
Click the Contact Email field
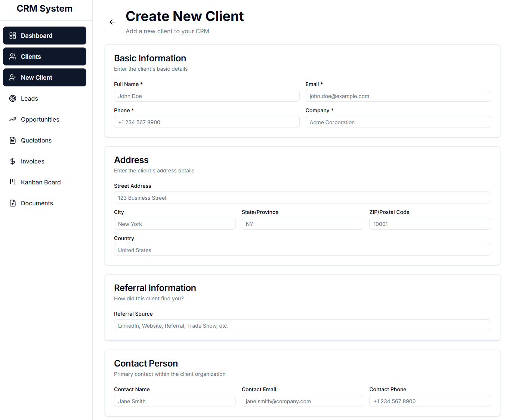point(302,401)
